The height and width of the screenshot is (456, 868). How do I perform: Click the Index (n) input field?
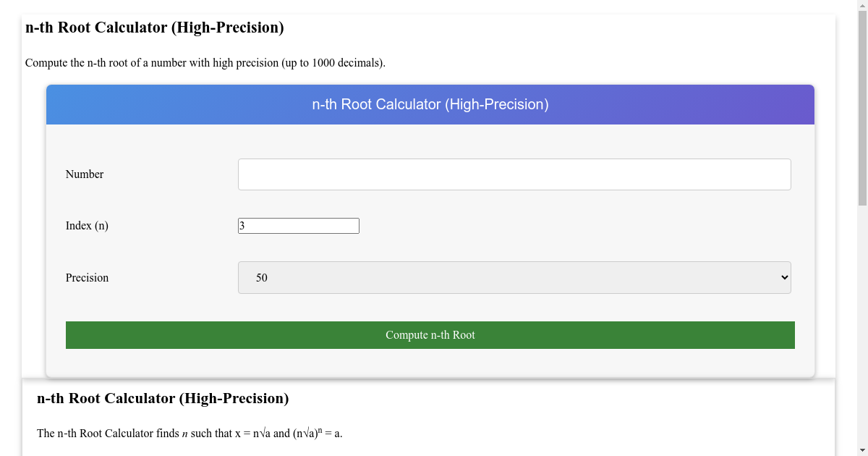tap(298, 225)
